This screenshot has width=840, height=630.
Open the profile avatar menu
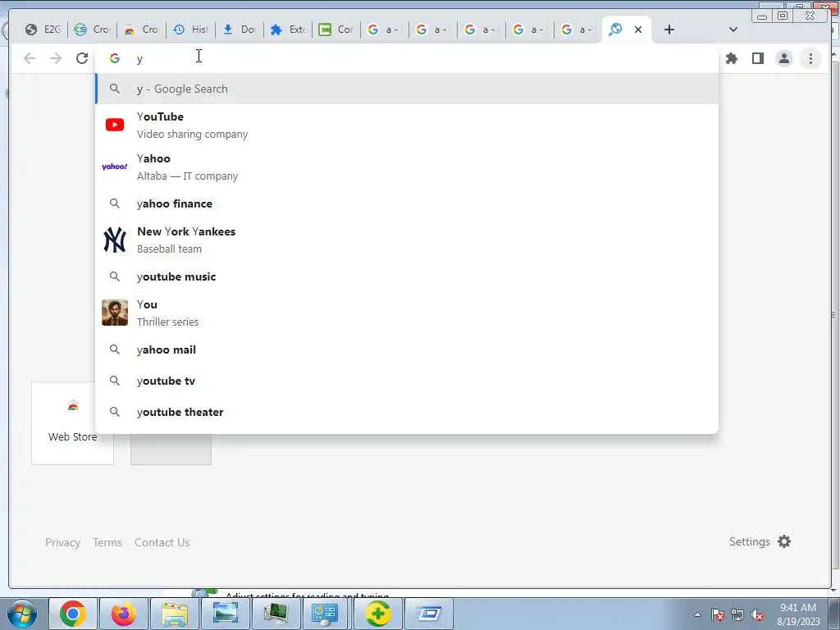coord(783,58)
